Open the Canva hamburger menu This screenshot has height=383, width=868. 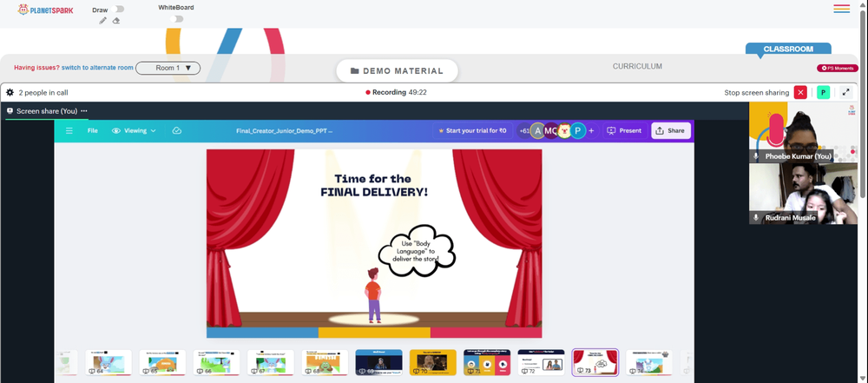69,131
